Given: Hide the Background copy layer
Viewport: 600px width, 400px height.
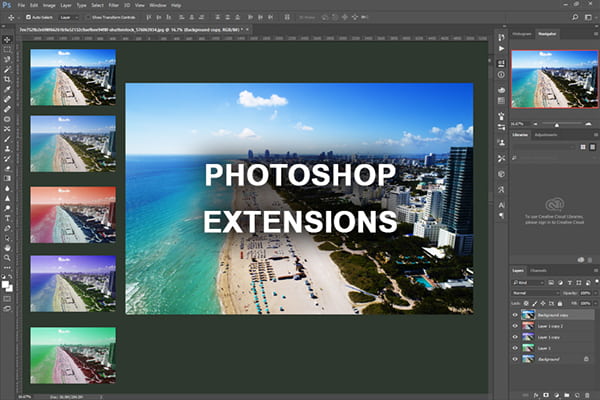Looking at the screenshot, I should (515, 315).
